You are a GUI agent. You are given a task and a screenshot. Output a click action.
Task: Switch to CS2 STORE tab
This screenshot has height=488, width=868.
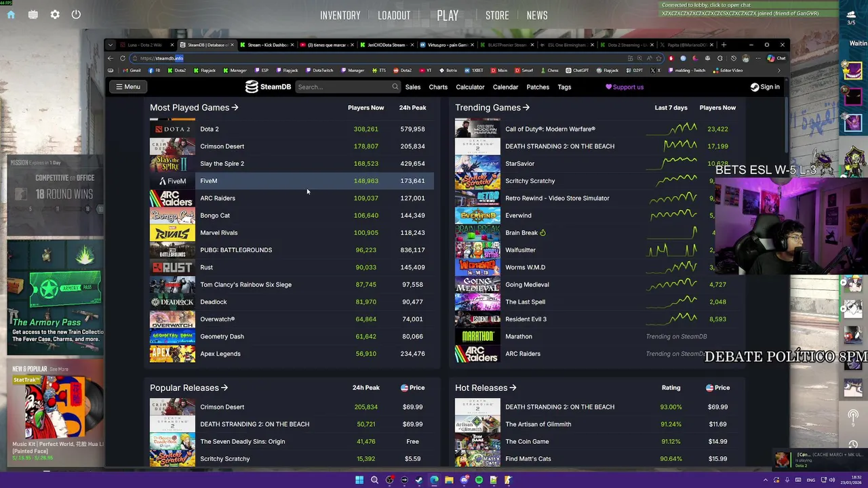click(x=497, y=15)
